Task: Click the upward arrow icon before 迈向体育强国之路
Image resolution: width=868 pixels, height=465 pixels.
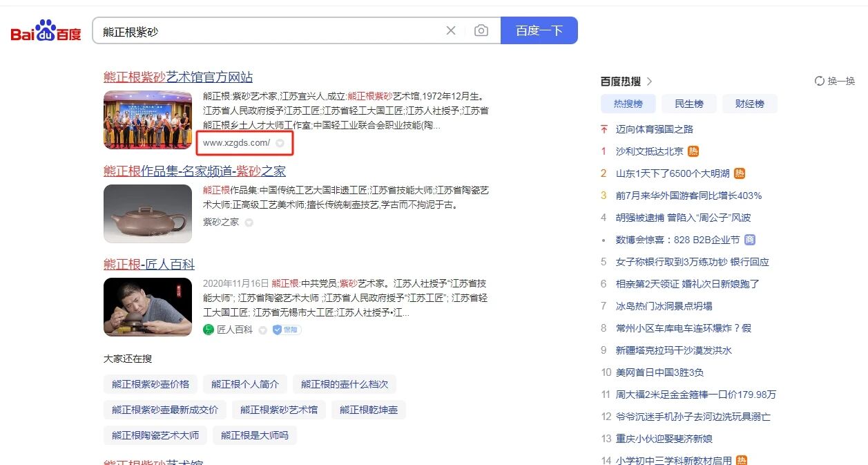Action: (604, 129)
